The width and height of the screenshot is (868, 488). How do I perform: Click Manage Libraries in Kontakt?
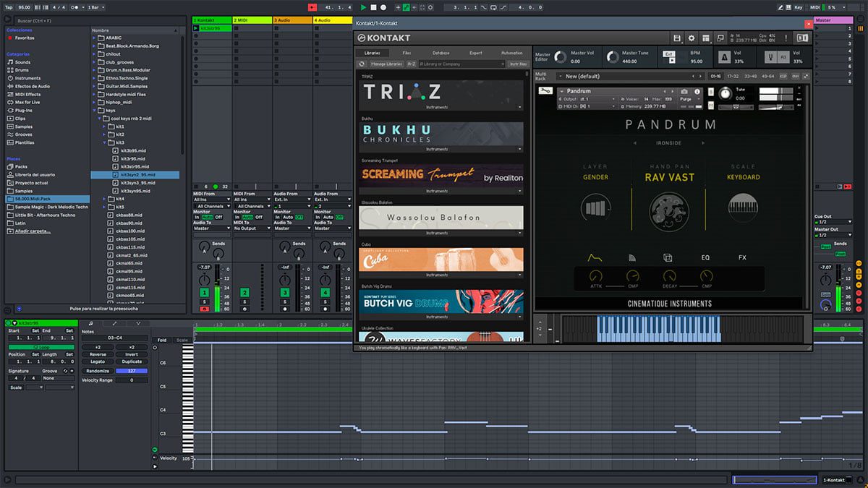(x=386, y=64)
